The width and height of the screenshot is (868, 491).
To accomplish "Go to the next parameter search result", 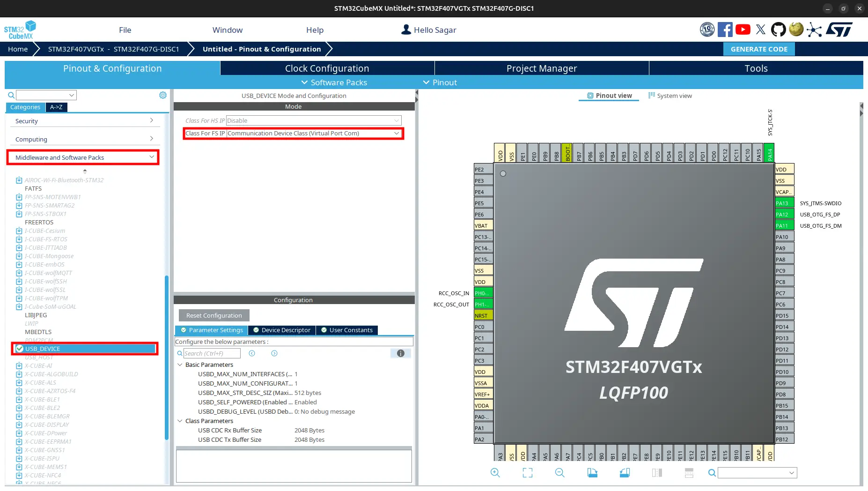I will [274, 353].
